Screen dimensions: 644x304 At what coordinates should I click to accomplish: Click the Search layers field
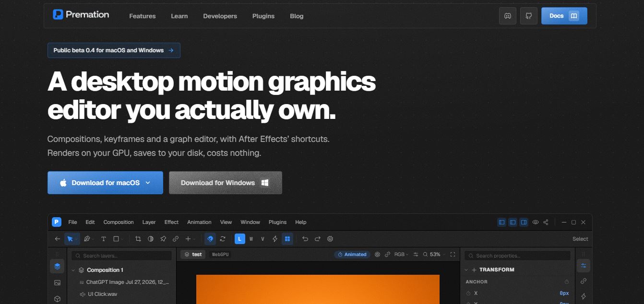coord(121,256)
